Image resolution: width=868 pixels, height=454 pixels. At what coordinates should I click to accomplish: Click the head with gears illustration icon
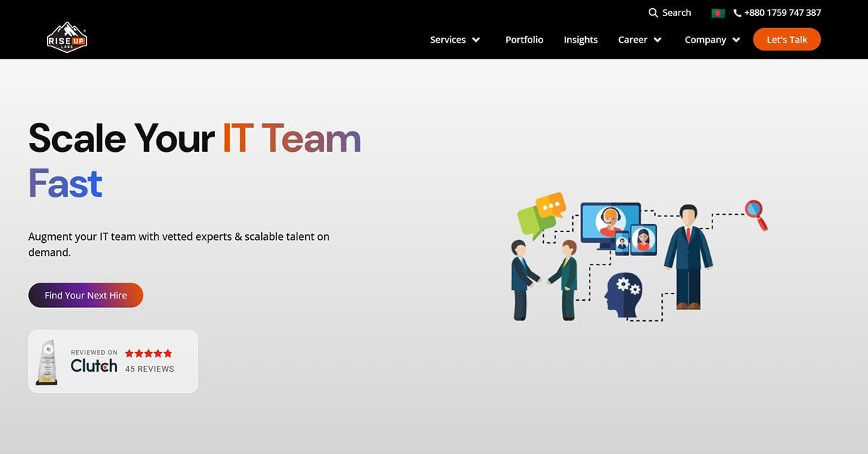point(624,295)
